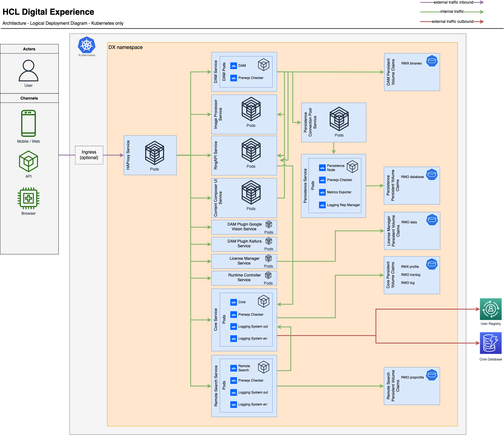Select the Ingress (optional) dashed box
The height and width of the screenshot is (435, 504).
tap(89, 155)
